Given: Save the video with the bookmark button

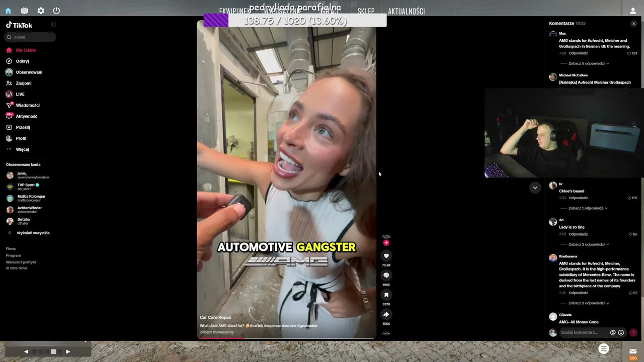Looking at the screenshot, I should coord(386,295).
